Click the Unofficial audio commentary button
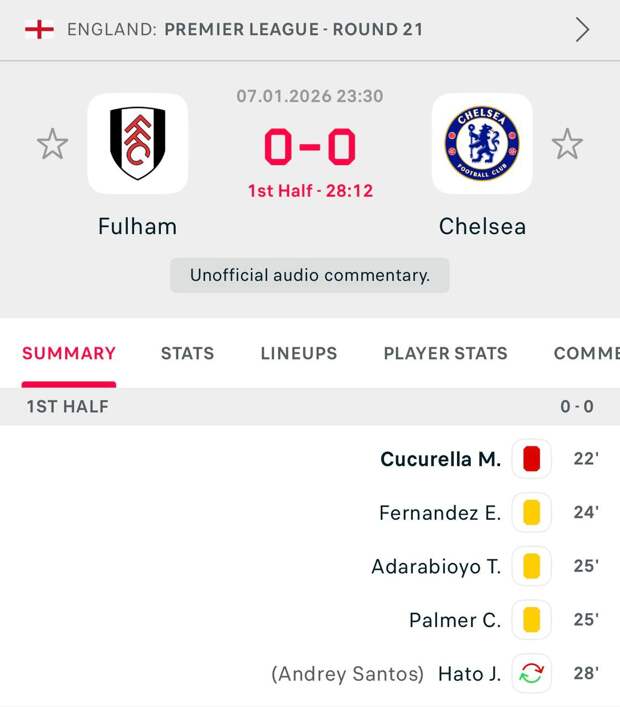The image size is (620, 707). point(310,275)
